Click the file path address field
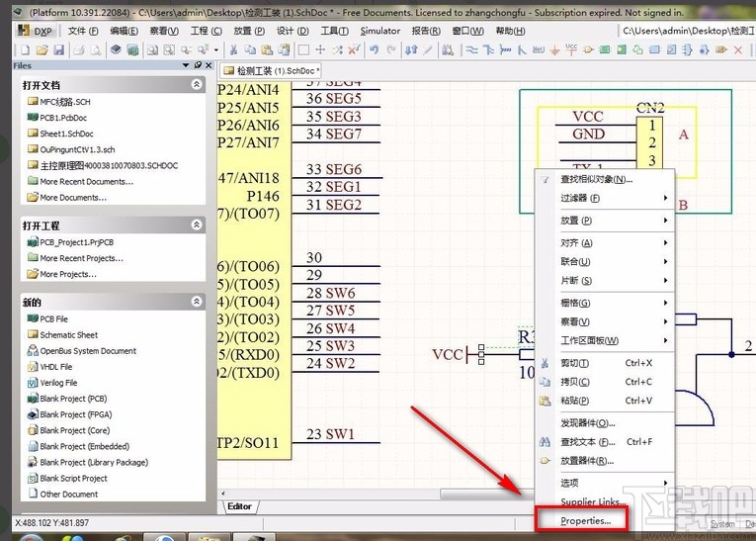This screenshot has height=541, width=756. pyautogui.click(x=687, y=31)
